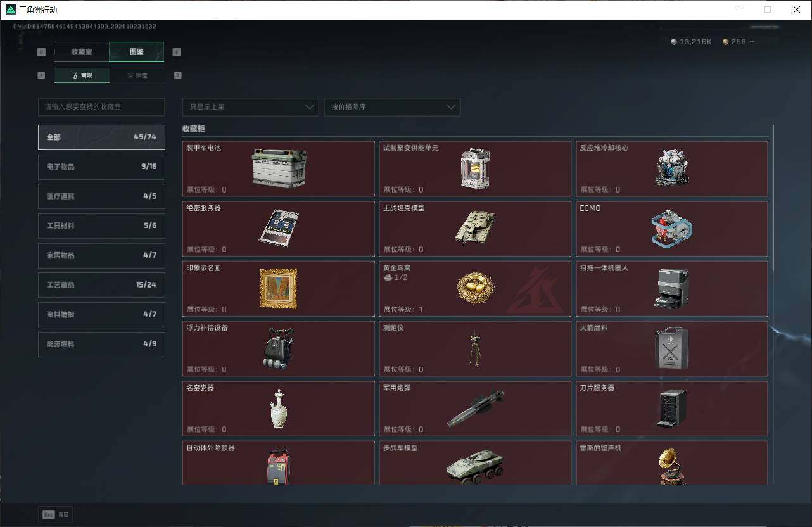This screenshot has width=812, height=527.
Task: Click the 步战车模型 vehicle image
Action: (x=476, y=467)
